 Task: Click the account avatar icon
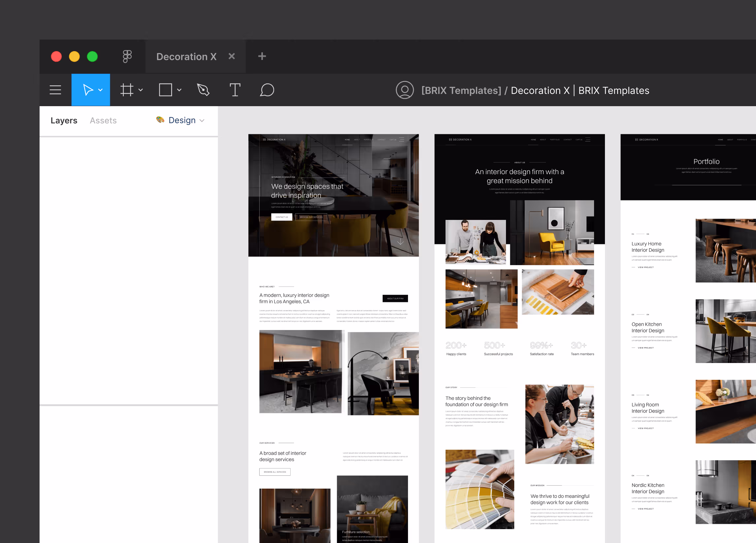404,90
